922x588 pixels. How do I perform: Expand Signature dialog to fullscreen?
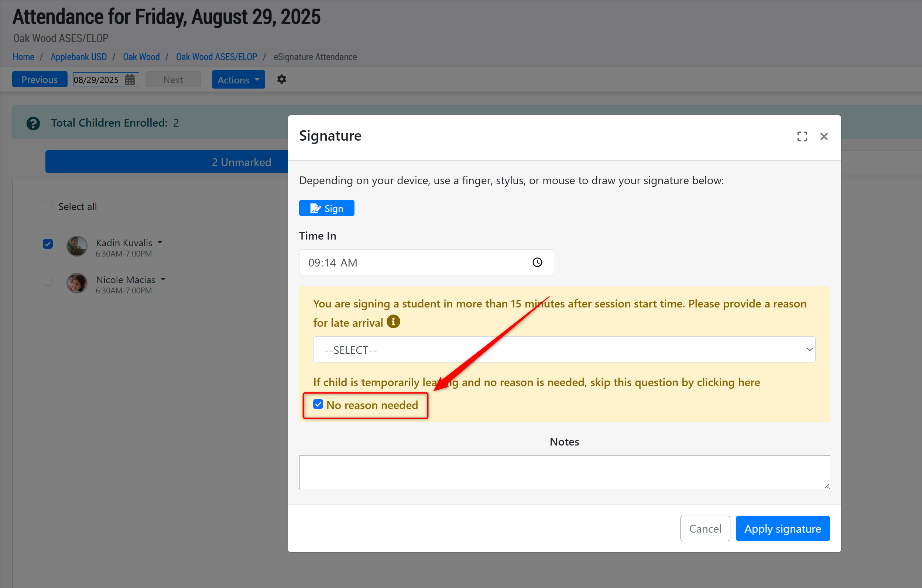click(x=802, y=136)
